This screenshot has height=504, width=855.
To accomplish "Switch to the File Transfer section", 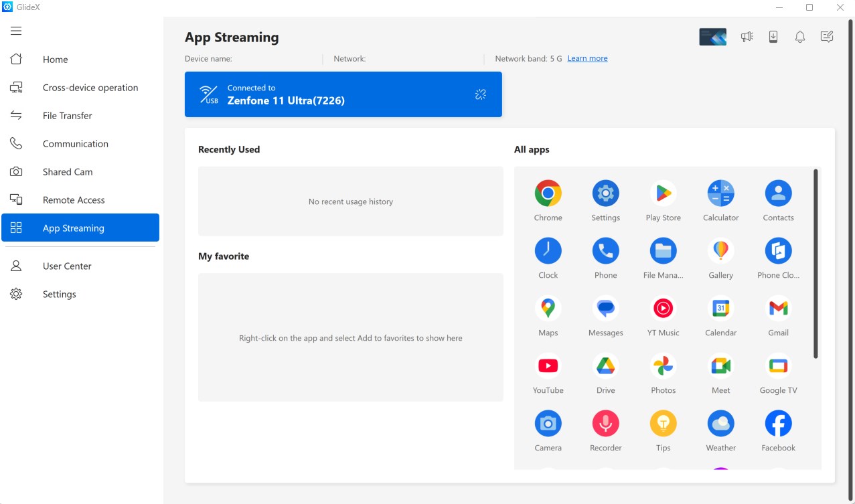I will coord(67,115).
